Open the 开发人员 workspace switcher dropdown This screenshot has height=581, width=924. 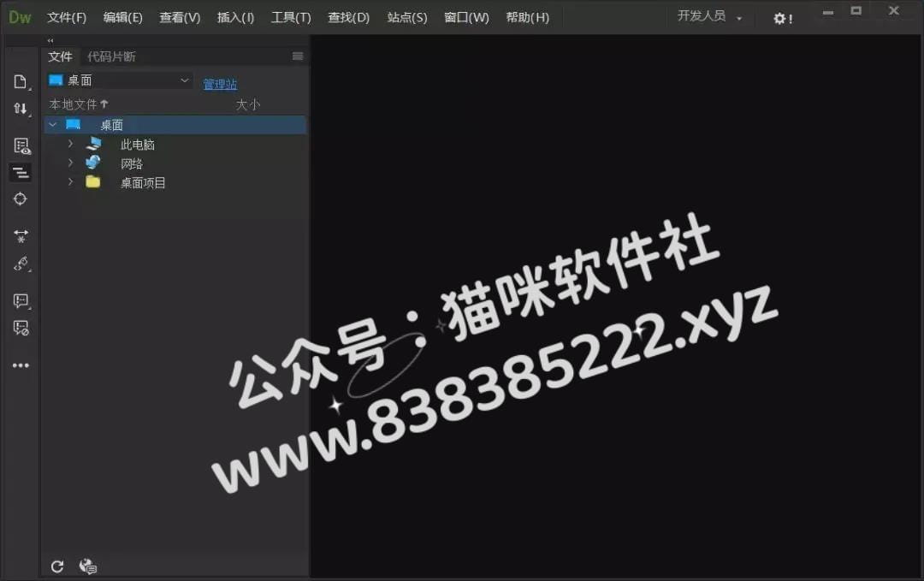pyautogui.click(x=709, y=16)
